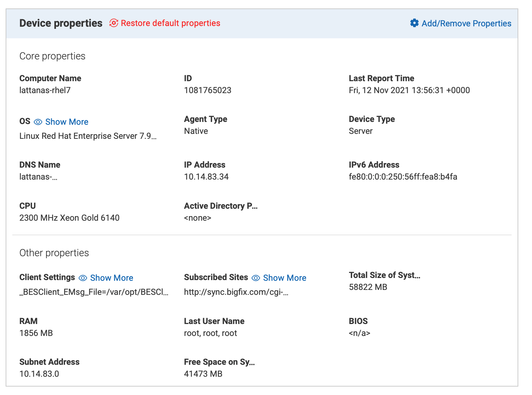Click Restore default properties
The height and width of the screenshot is (395, 532).
[171, 23]
